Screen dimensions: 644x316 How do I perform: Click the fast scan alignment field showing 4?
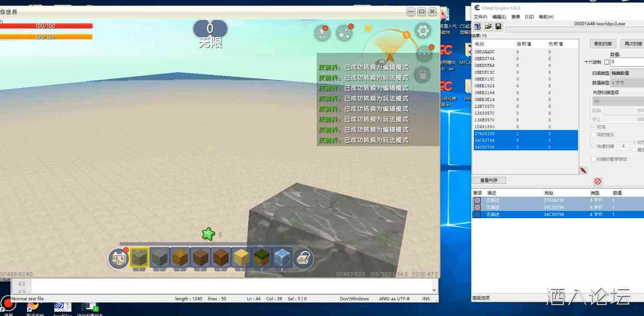coord(623,146)
